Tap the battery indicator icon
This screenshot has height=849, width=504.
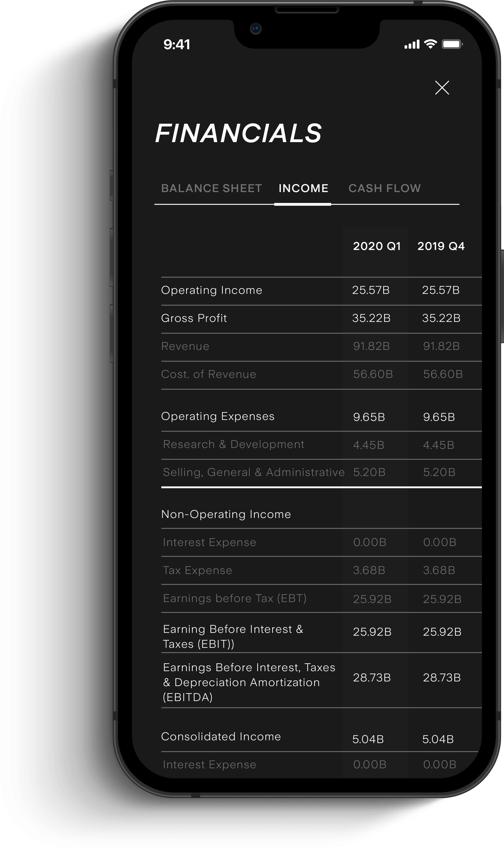click(x=452, y=44)
